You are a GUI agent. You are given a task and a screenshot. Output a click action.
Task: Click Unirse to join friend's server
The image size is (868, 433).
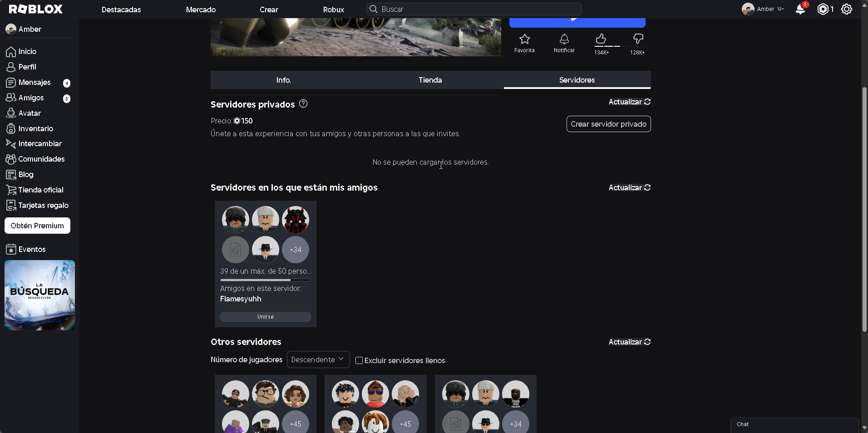[x=265, y=317]
